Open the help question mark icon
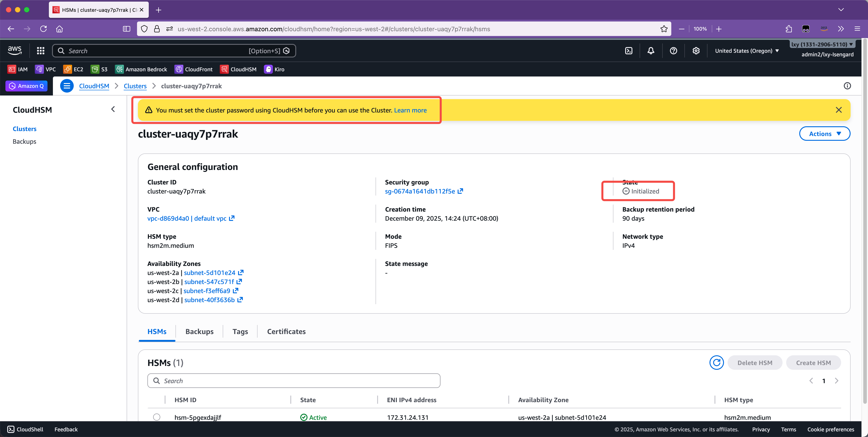Viewport: 868px width, 437px height. 673,50
